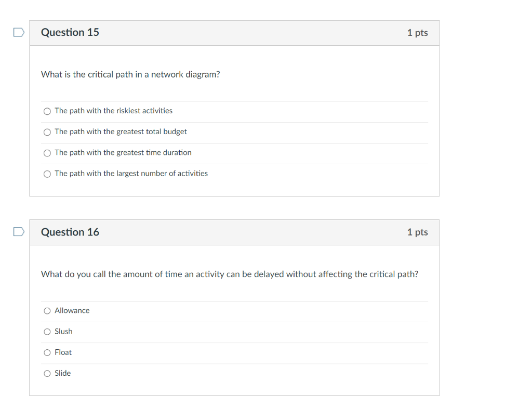Select "The path with the greatest total budget" option
The height and width of the screenshot is (408, 532).
[x=47, y=132]
